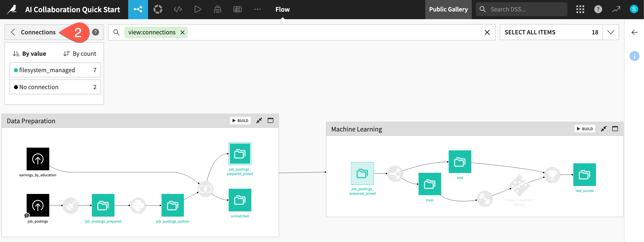Open the dashboards icon menu
The width and height of the screenshot is (644, 242).
point(237,9)
